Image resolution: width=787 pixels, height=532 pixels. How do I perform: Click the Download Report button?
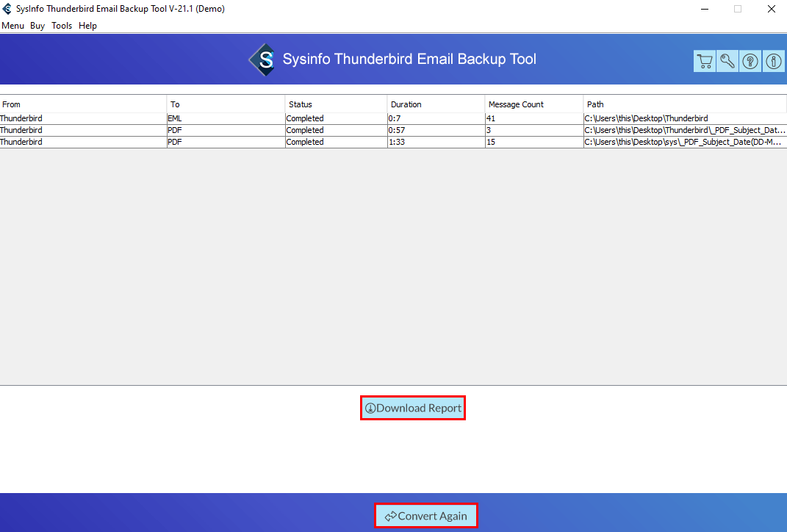click(413, 408)
